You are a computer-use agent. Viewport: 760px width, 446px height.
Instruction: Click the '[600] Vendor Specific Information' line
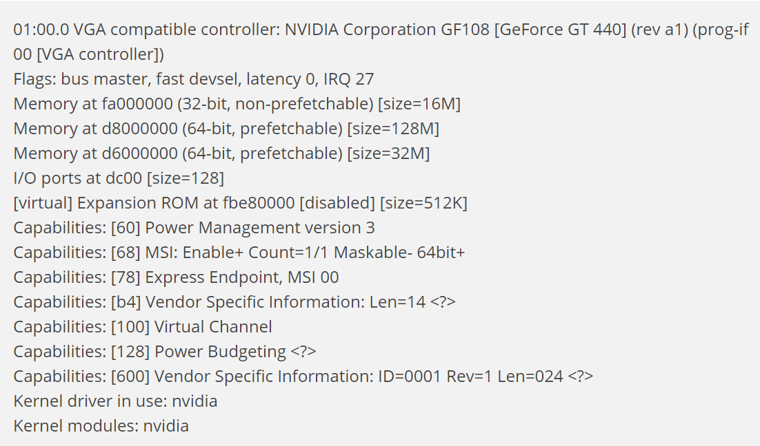(x=303, y=376)
